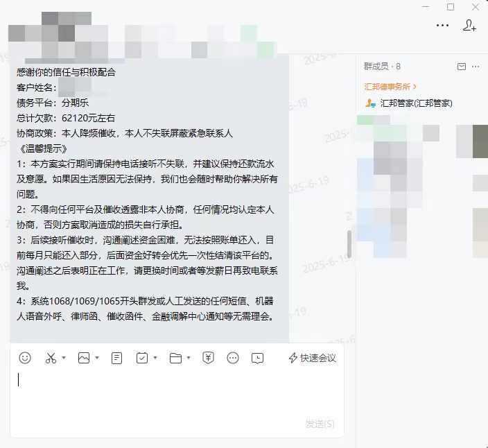The height and width of the screenshot is (448, 488).
Task: Add a member to the group
Action: 469,25
